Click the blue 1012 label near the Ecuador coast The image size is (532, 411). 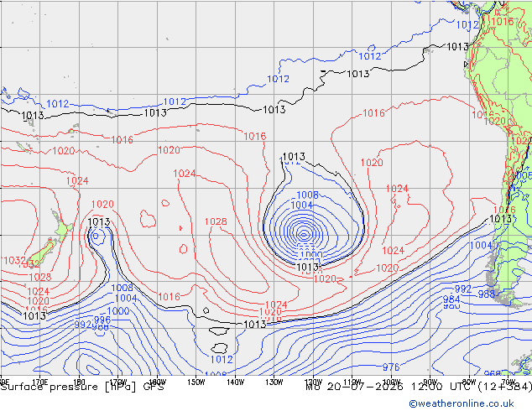tap(467, 25)
